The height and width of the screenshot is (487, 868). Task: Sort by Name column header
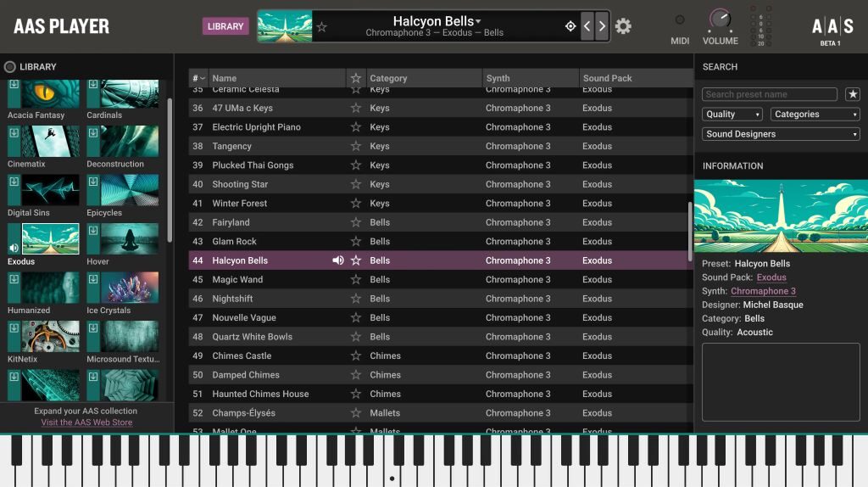[277, 78]
